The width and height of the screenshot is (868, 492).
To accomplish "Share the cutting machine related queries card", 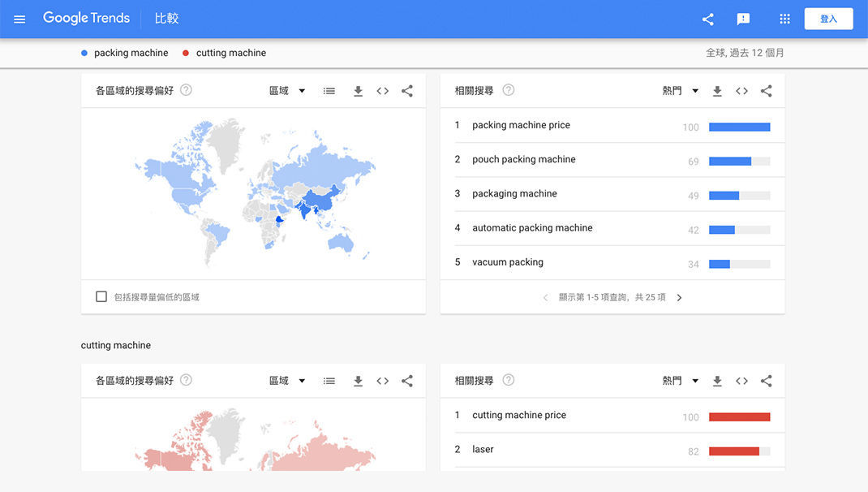I will pyautogui.click(x=766, y=381).
